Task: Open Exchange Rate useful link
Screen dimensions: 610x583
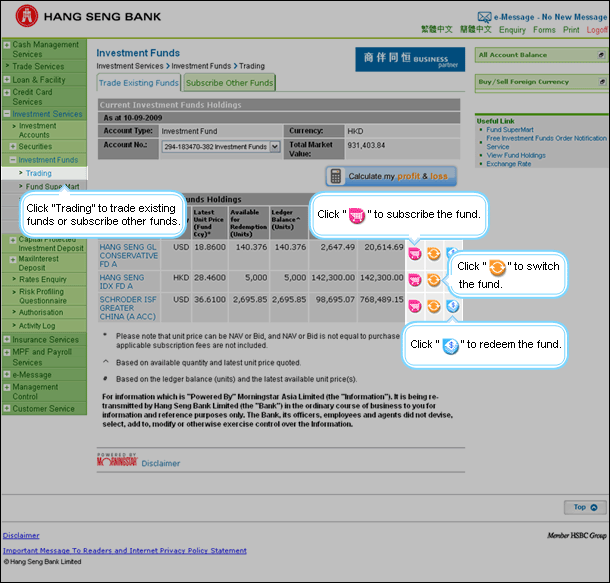Action: tap(508, 164)
